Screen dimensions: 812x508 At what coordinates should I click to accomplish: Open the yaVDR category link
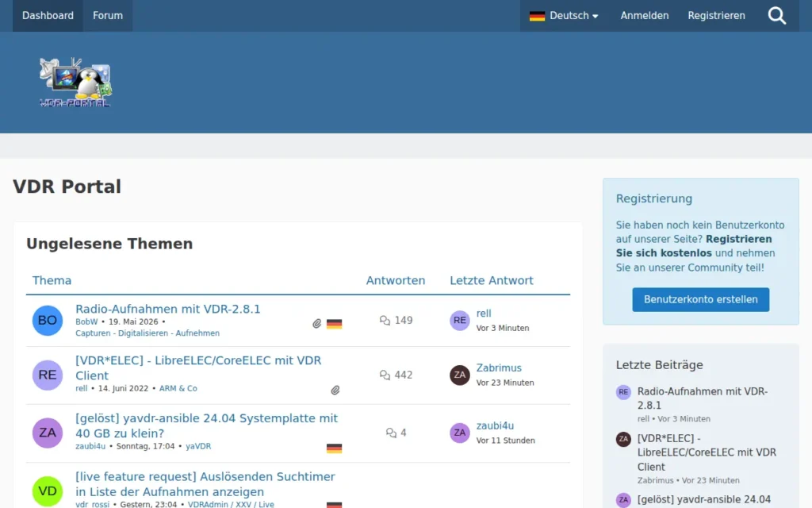(198, 446)
